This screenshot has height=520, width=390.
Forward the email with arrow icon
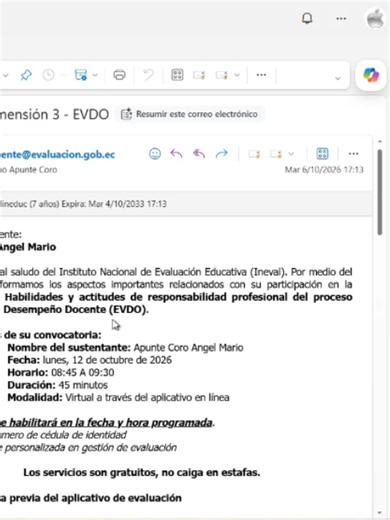click(x=221, y=154)
